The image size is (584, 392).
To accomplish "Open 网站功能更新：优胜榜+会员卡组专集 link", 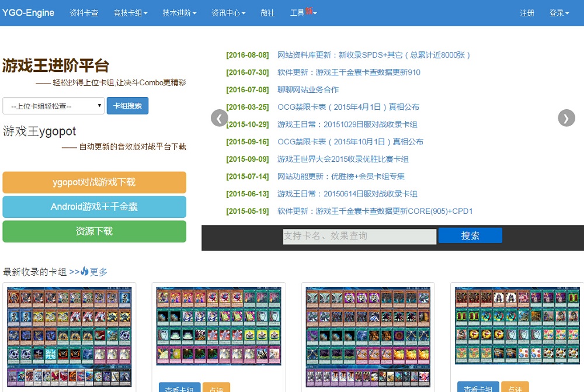I will [x=341, y=176].
